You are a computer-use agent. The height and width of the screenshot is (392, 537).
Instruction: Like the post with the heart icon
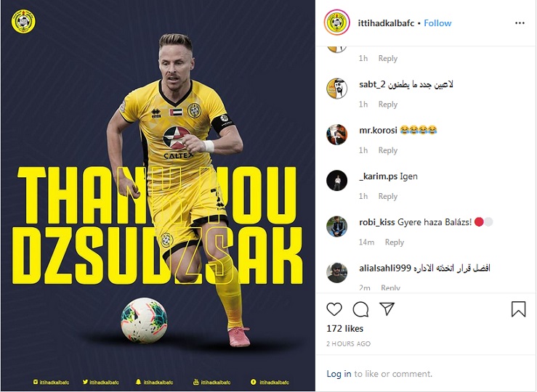(x=334, y=309)
